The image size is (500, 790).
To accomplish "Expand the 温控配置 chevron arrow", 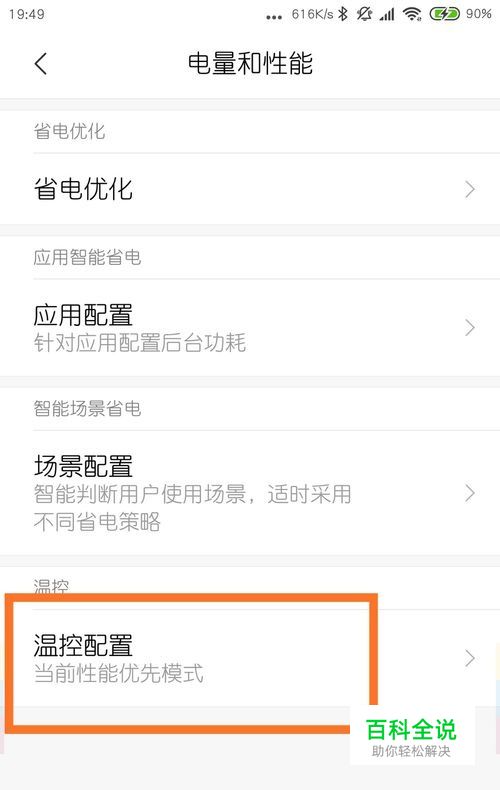I will [470, 658].
